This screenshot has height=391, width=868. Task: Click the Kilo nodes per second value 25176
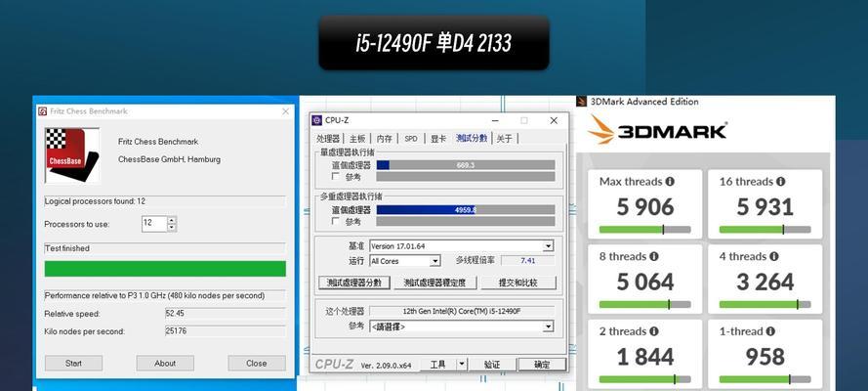click(x=226, y=331)
